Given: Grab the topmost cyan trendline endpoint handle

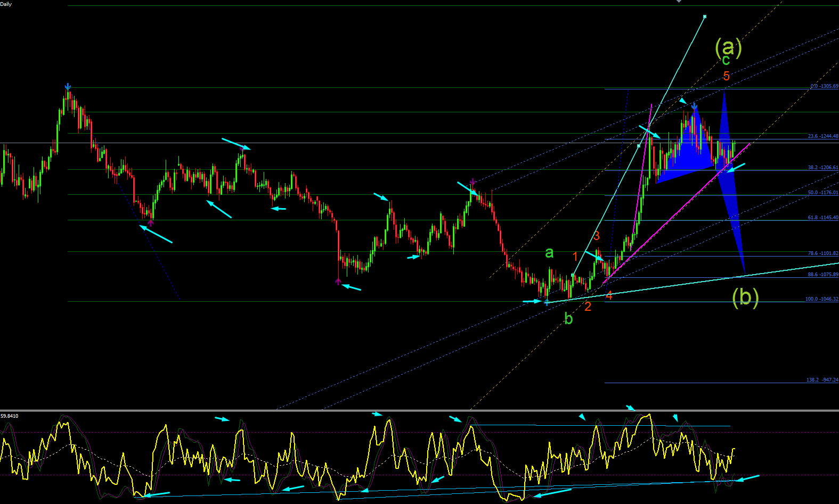Looking at the screenshot, I should (705, 16).
